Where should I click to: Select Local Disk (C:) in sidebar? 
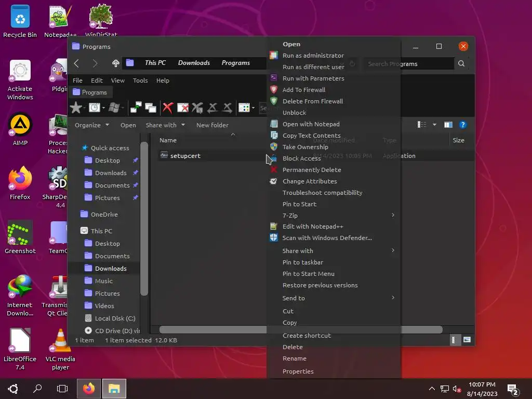tap(110, 318)
